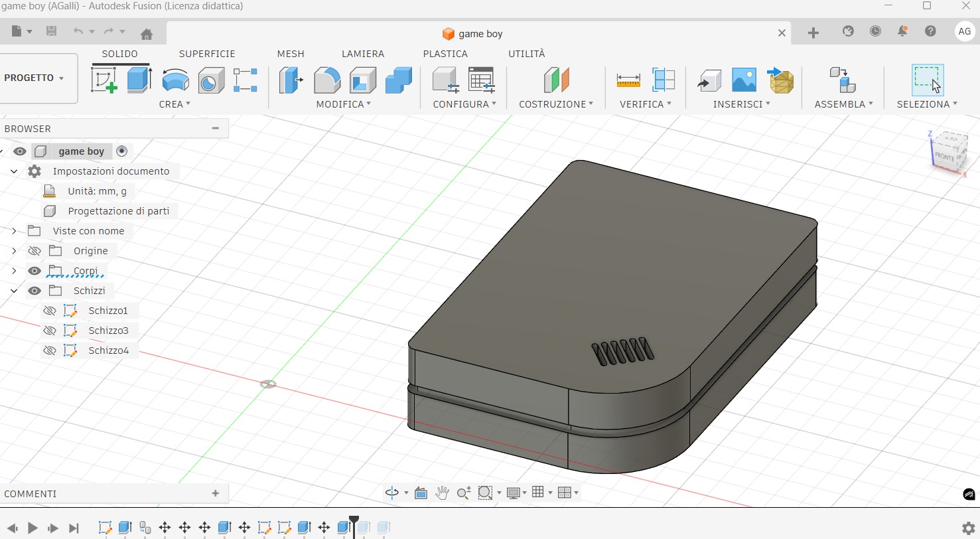Click the Fillet tool in Modifica
The height and width of the screenshot is (539, 980).
click(x=326, y=80)
